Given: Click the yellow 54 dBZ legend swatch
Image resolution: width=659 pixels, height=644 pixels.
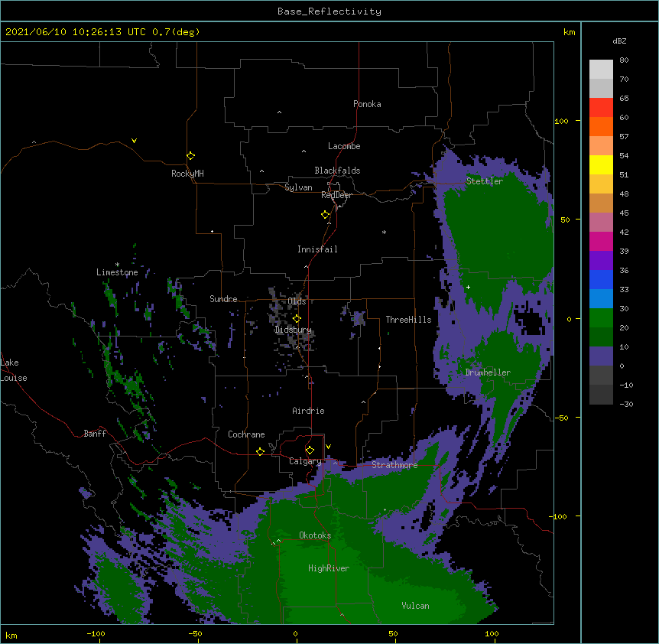Looking at the screenshot, I should pyautogui.click(x=601, y=164).
